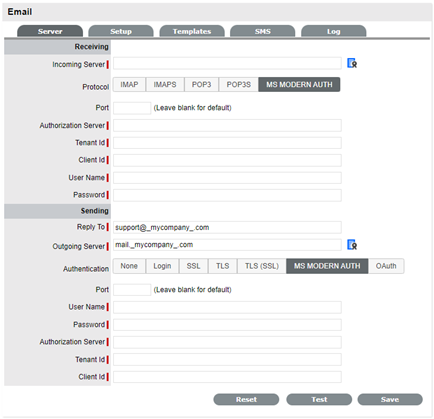Set sending authentication to None

click(129, 266)
